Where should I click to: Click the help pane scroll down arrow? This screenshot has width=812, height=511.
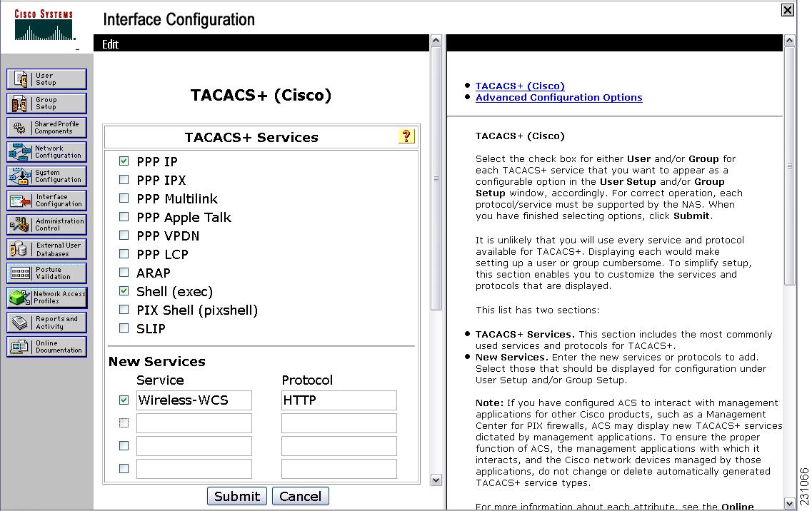tap(789, 502)
